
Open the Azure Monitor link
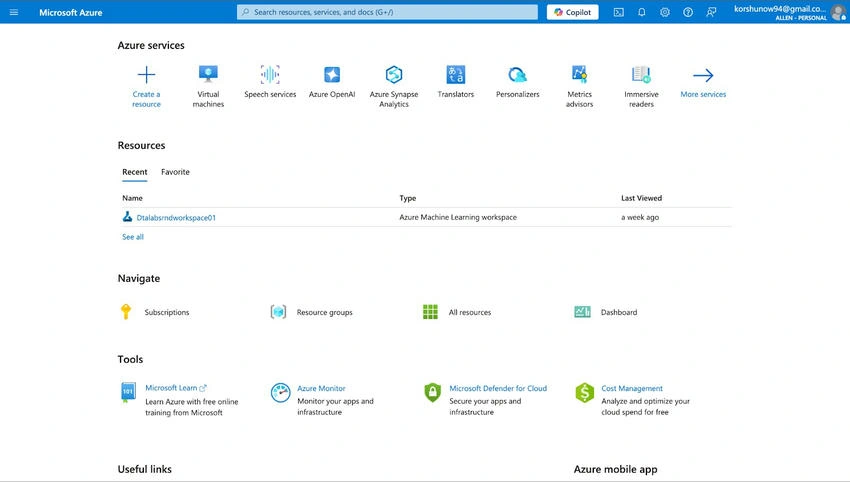[321, 388]
